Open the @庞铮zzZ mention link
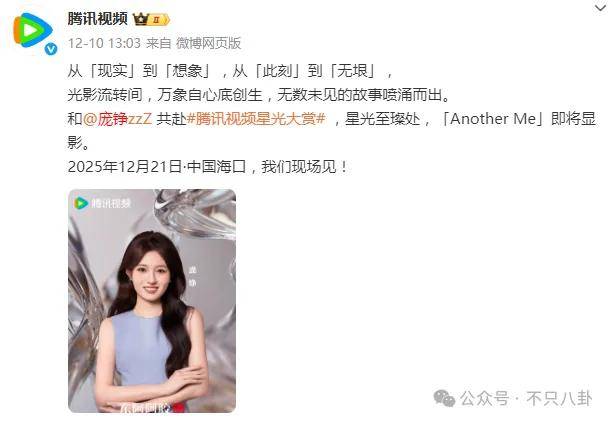The image size is (612, 422). coord(117,119)
